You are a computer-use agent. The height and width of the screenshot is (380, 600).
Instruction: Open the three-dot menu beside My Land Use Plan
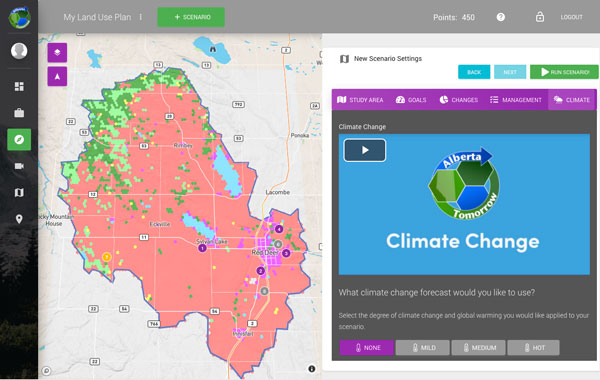(x=141, y=17)
